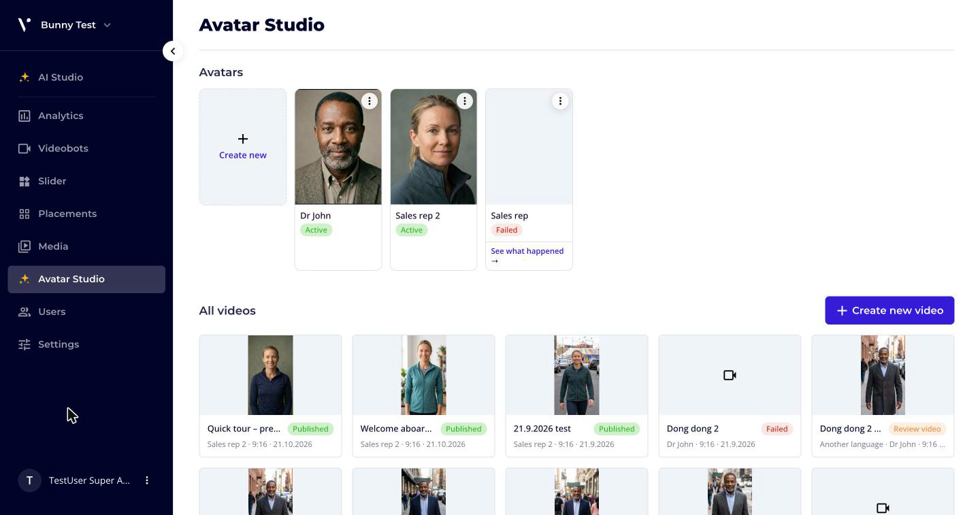Click the Settings sliders icon
Viewport: 980px width, 515px height.
(24, 344)
